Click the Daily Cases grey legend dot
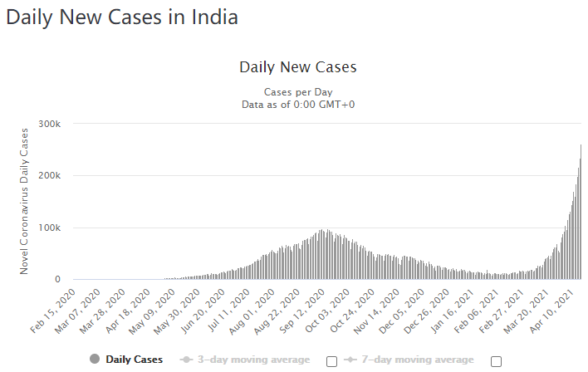The height and width of the screenshot is (372, 588). coord(94,360)
